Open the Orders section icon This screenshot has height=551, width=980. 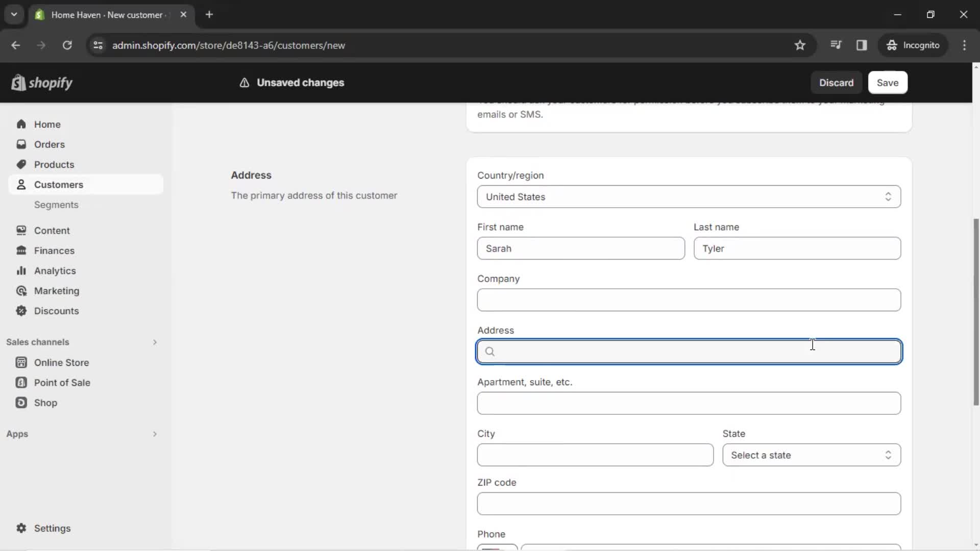pyautogui.click(x=21, y=144)
